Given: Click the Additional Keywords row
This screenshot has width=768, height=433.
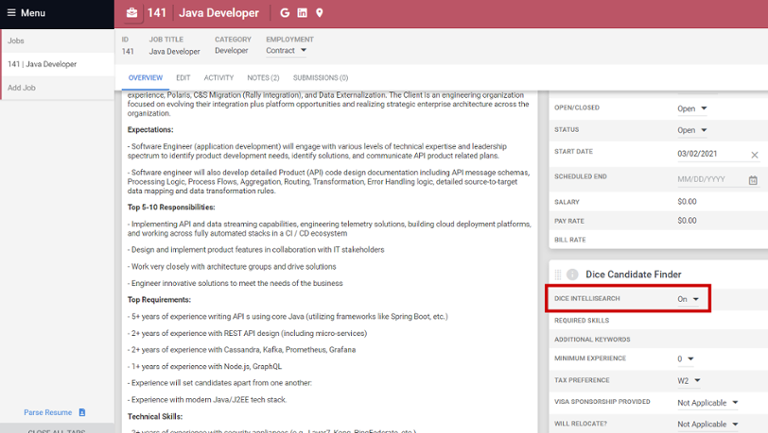Looking at the screenshot, I should (658, 339).
